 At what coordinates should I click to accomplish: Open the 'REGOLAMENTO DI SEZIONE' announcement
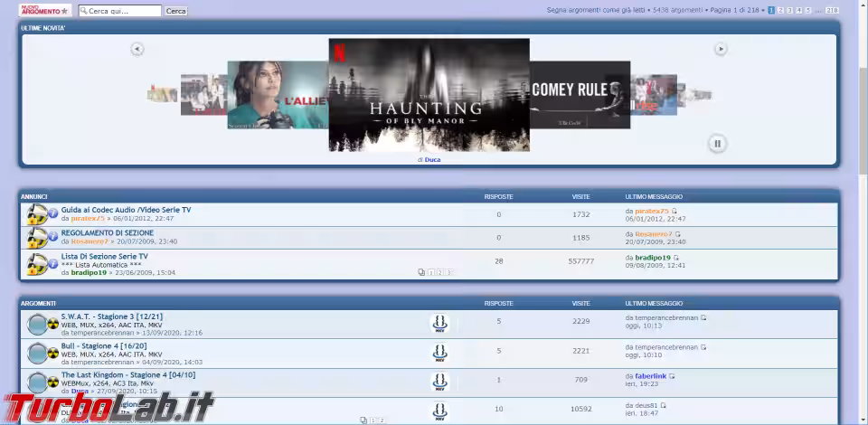point(108,233)
